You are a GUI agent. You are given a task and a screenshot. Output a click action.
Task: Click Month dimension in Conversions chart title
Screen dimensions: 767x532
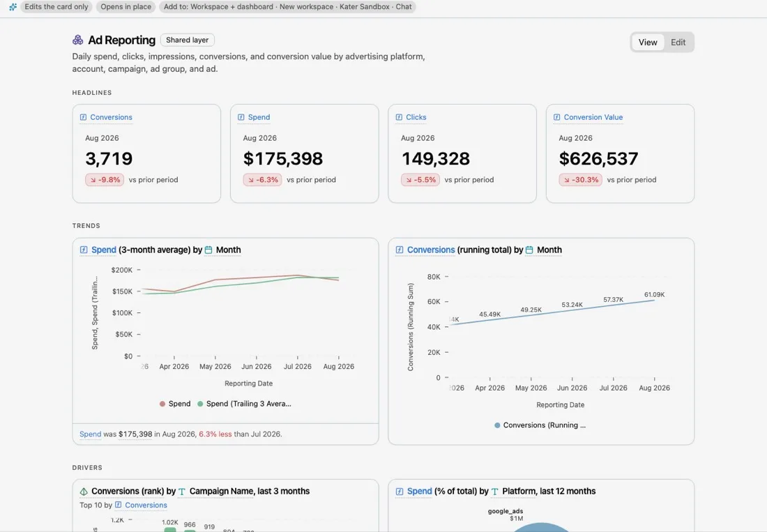pos(549,250)
